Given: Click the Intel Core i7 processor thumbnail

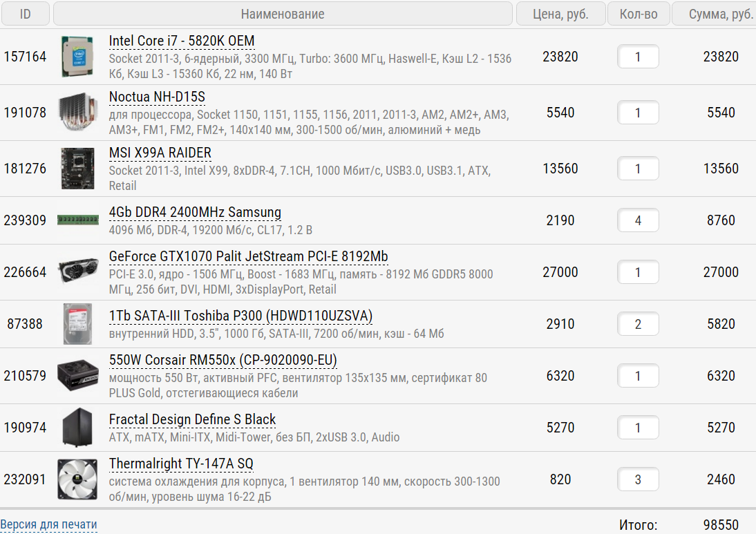Looking at the screenshot, I should point(77,57).
